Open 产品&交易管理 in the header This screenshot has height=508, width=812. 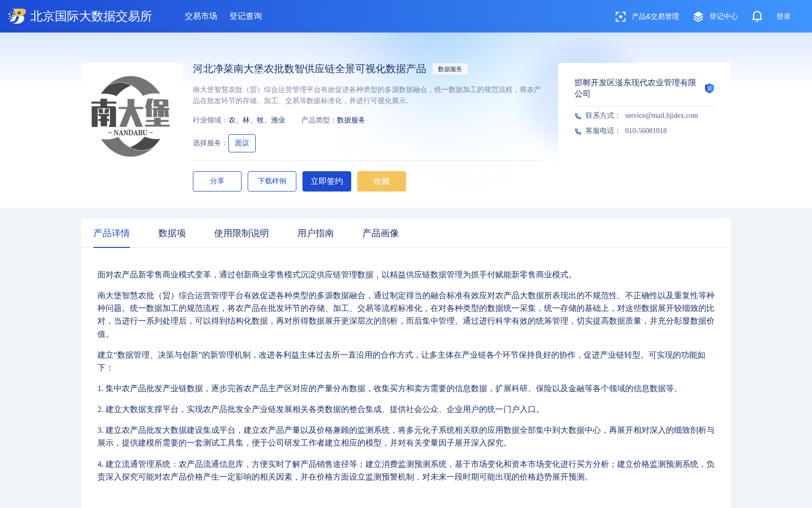click(655, 17)
